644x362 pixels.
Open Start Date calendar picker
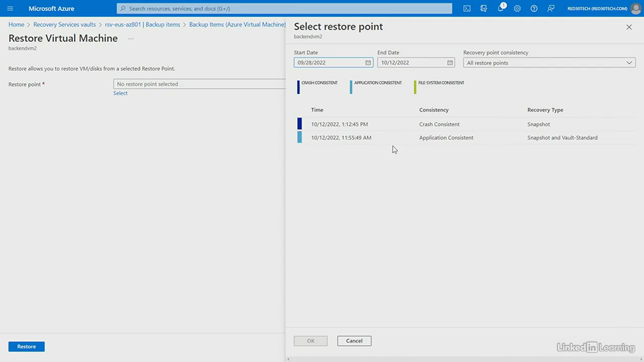coord(368,63)
